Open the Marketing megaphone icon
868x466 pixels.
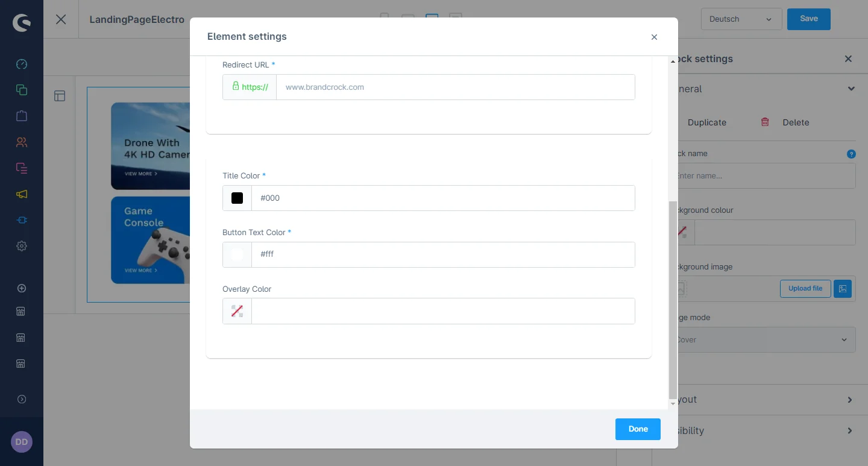(22, 194)
